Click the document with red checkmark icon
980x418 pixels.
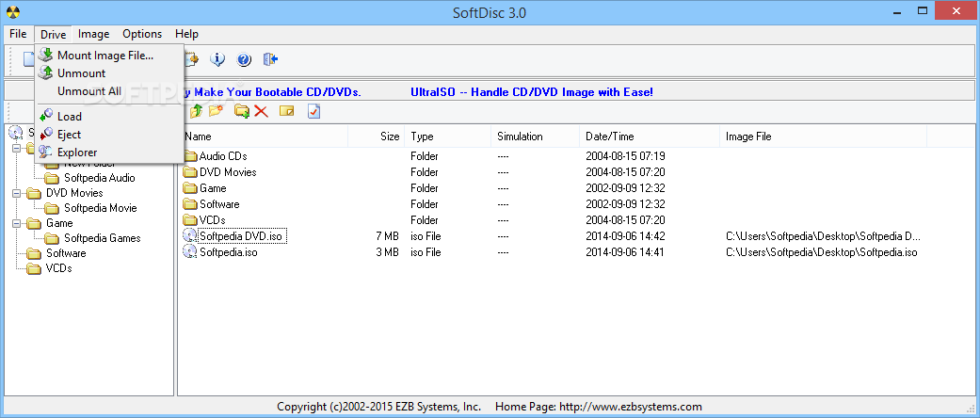tap(313, 111)
